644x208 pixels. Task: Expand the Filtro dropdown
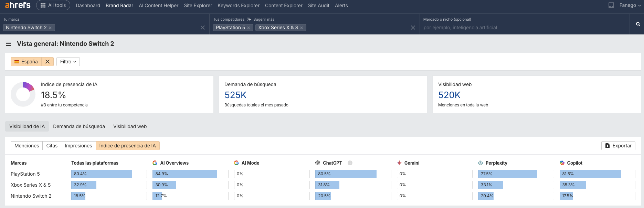(x=68, y=62)
